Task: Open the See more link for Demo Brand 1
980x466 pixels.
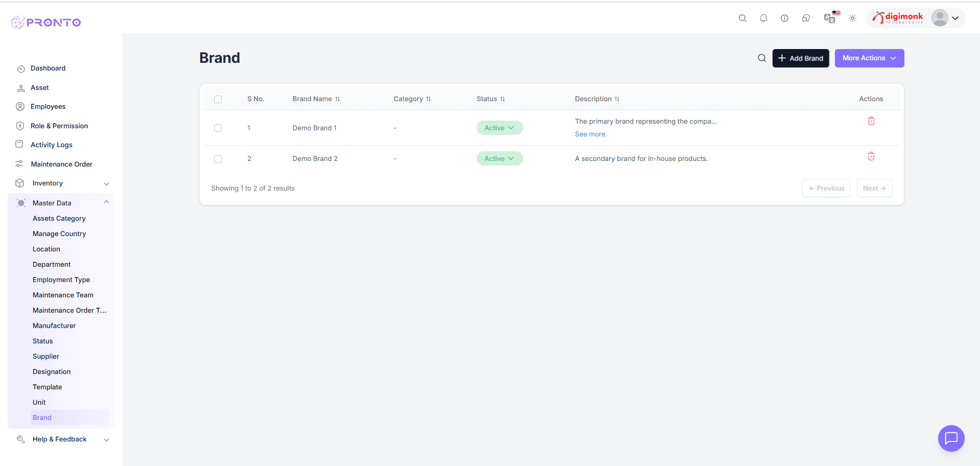Action: click(590, 134)
